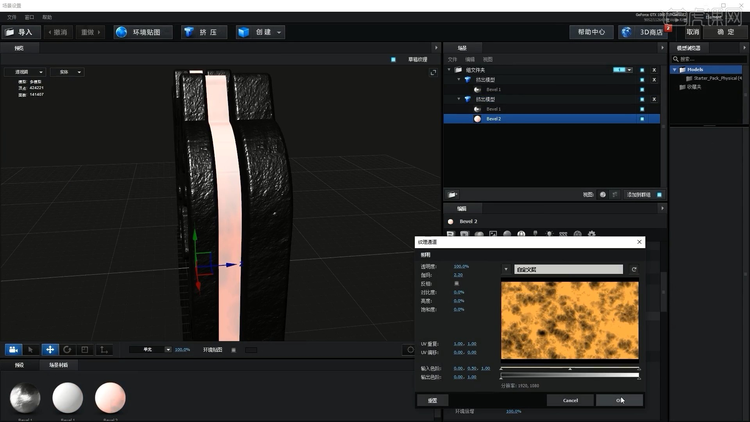This screenshot has height=422, width=750.
Task: Click the 重置 (Reset) button in dialog
Action: click(x=432, y=400)
